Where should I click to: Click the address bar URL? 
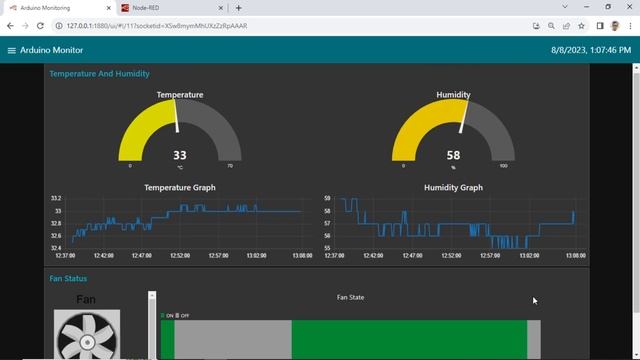(x=157, y=26)
